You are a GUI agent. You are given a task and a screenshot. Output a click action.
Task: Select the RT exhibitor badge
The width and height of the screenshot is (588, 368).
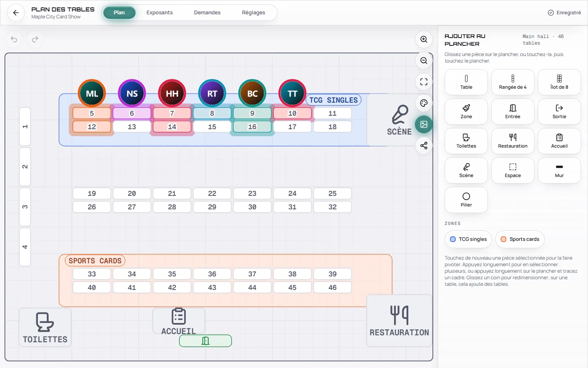pos(212,93)
